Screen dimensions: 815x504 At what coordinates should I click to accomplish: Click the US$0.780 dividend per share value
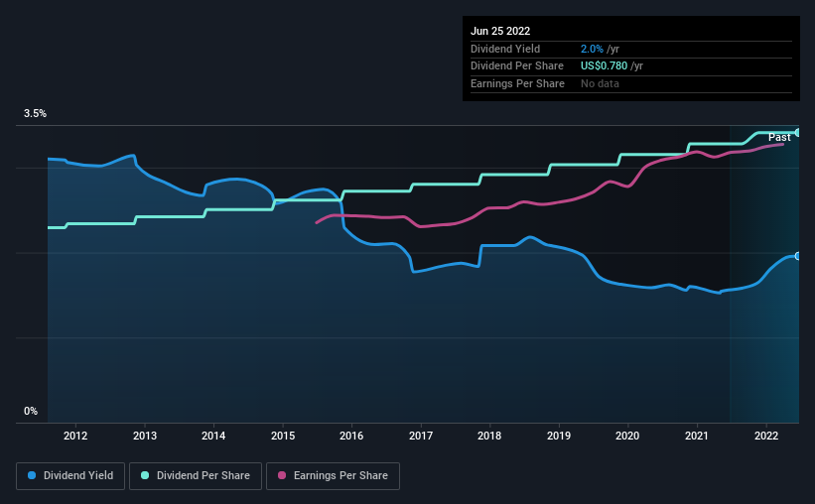(604, 66)
